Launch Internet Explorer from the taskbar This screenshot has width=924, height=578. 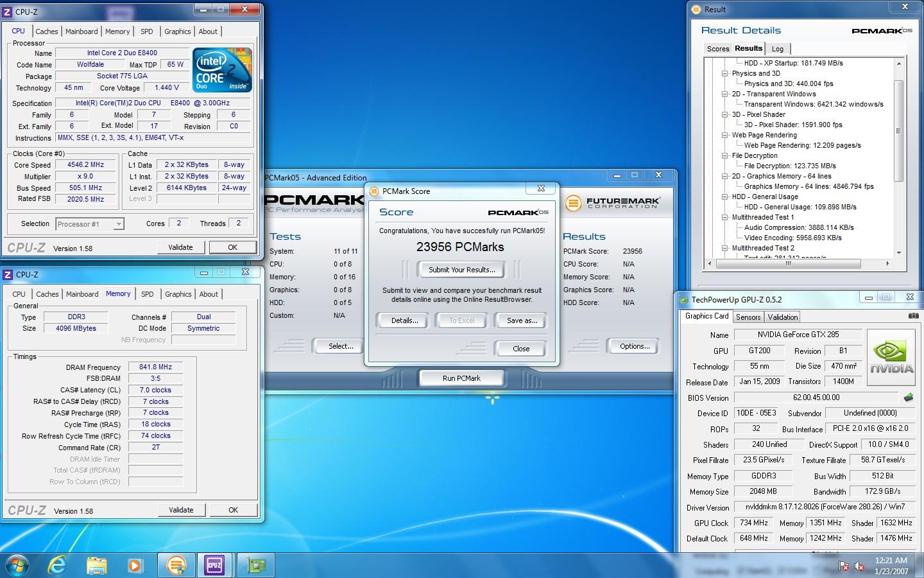57,565
